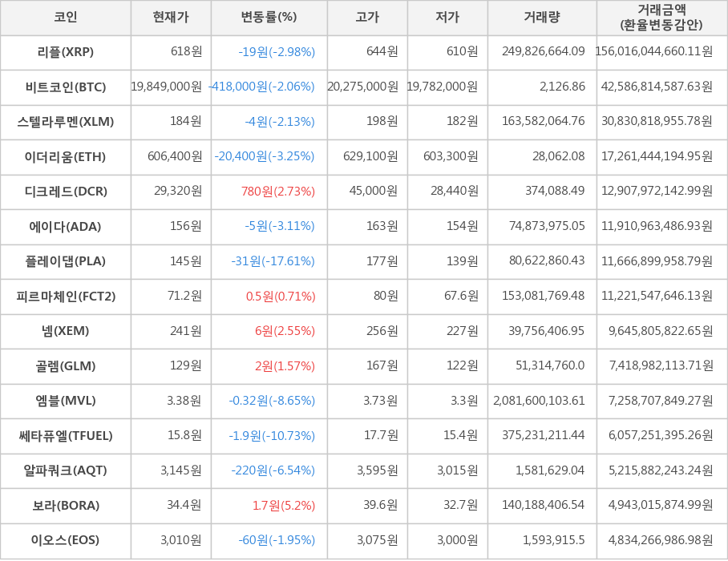The image size is (728, 561).
Task: Click 플레이댑 change value -31원(-17.61%)
Action: point(273,261)
